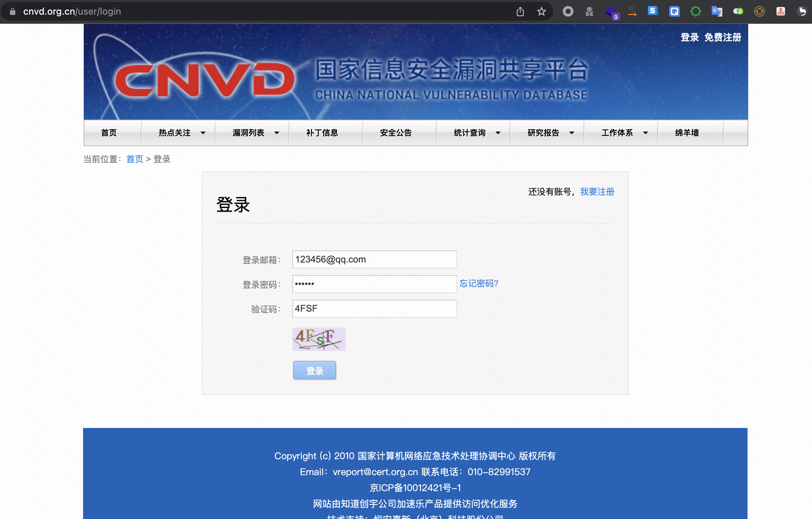
Task: Open the white cat profile icon
Action: [x=802, y=12]
